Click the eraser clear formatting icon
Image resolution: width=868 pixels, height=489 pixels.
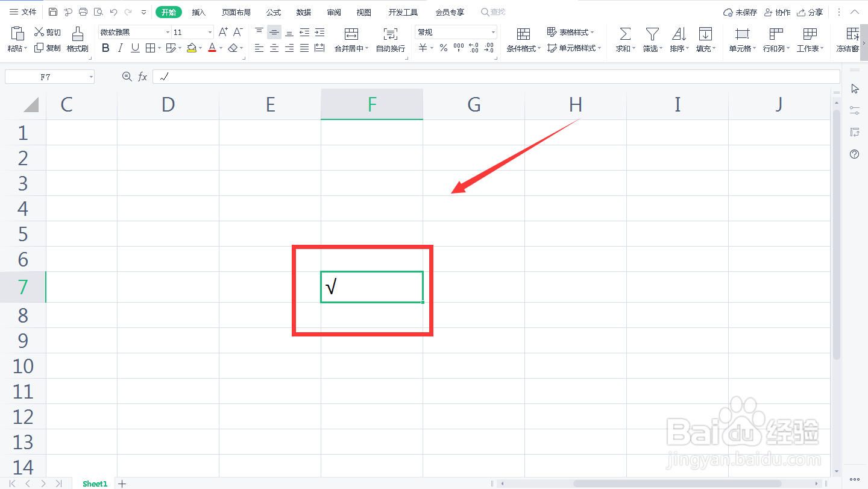point(233,48)
